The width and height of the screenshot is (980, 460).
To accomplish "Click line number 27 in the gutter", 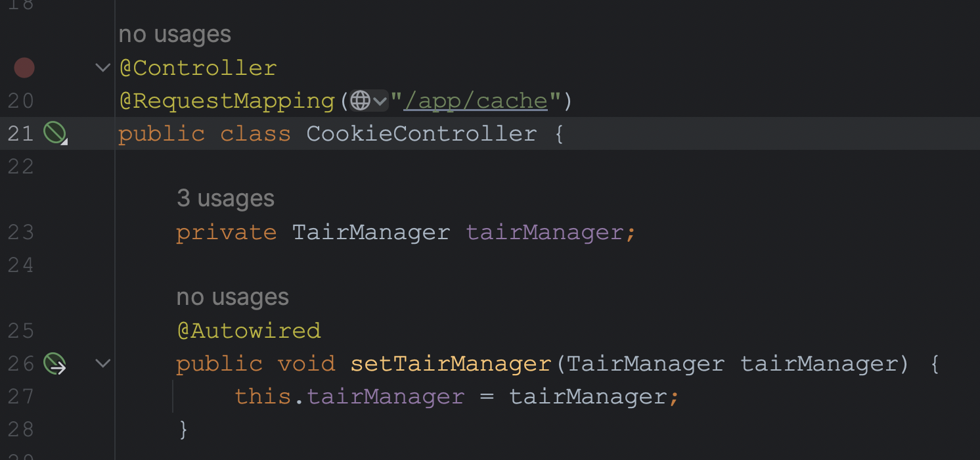I will [x=20, y=396].
